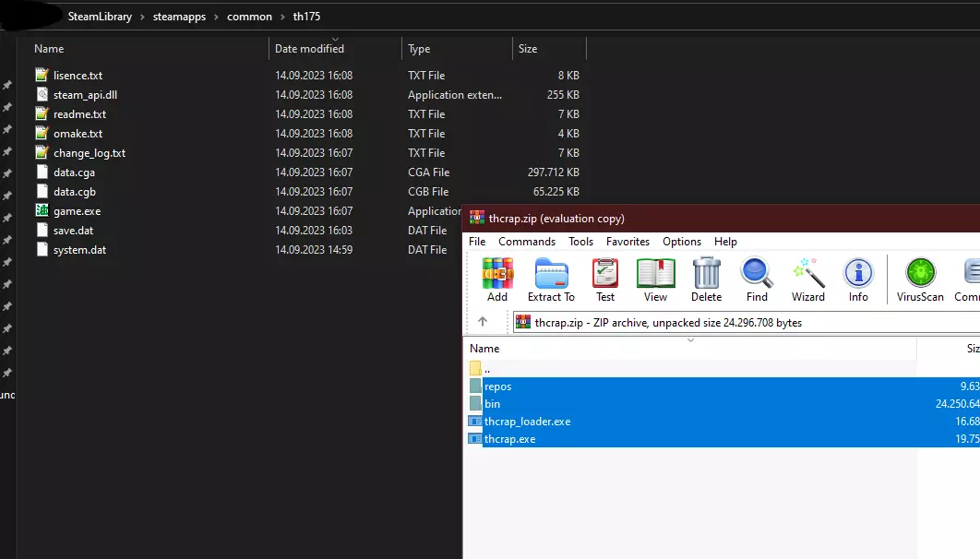The width and height of the screenshot is (980, 559).
Task: Run the Test archive tool
Action: [605, 279]
